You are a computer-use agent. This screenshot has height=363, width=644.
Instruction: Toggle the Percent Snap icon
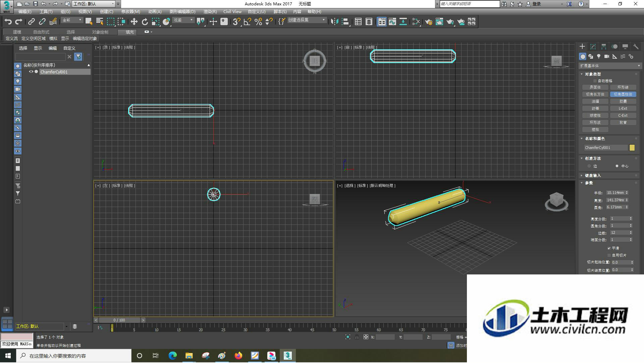258,22
